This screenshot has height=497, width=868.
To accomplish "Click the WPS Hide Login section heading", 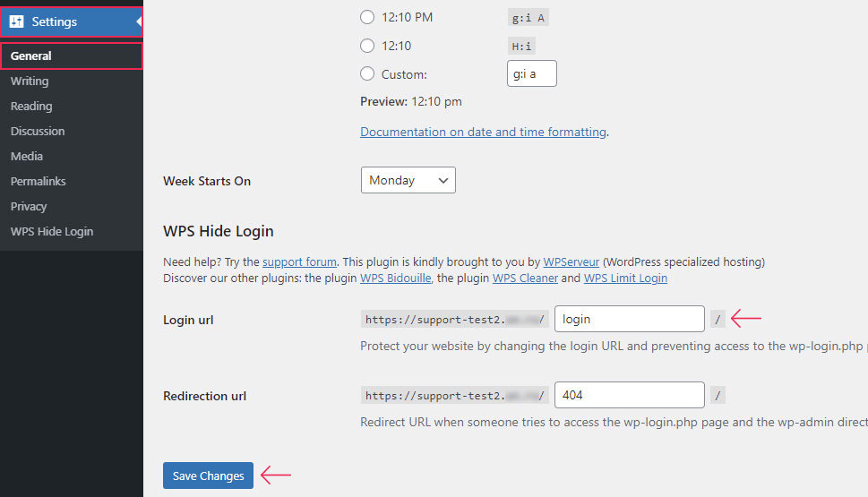I will click(218, 231).
